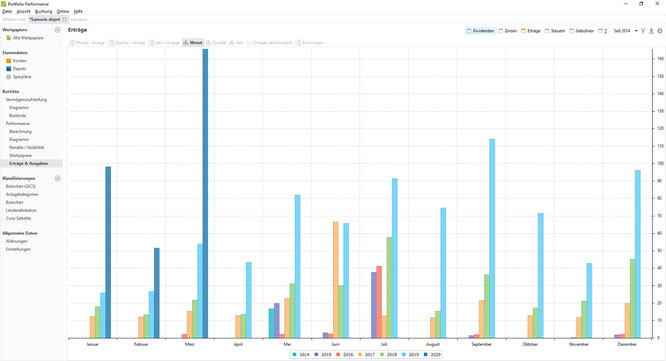Image resolution: width=666 pixels, height=361 pixels.
Task: Click the 2014 legend color swatch
Action: point(294,355)
